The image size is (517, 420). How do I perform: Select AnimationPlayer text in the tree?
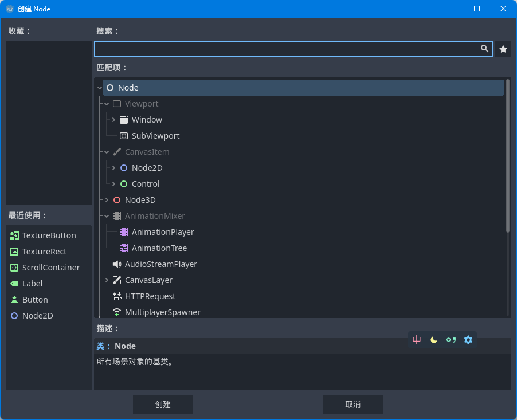pos(163,232)
